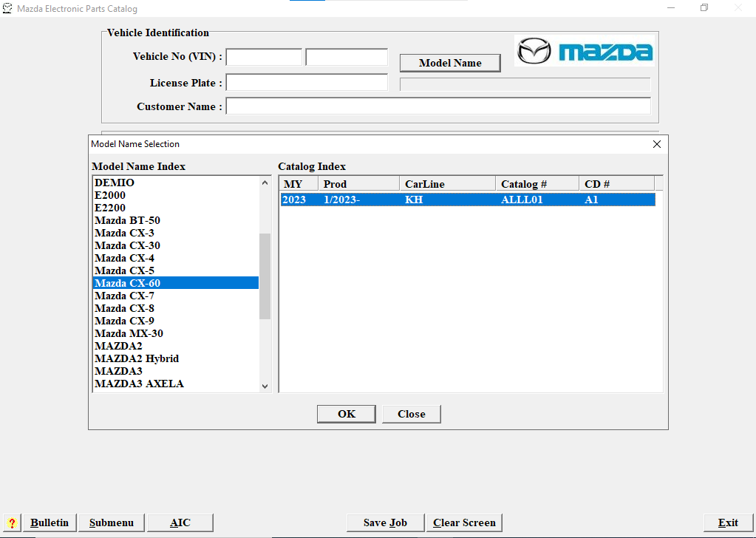Click the Close button in dialog
Viewport: 756px width, 538px height.
point(412,414)
